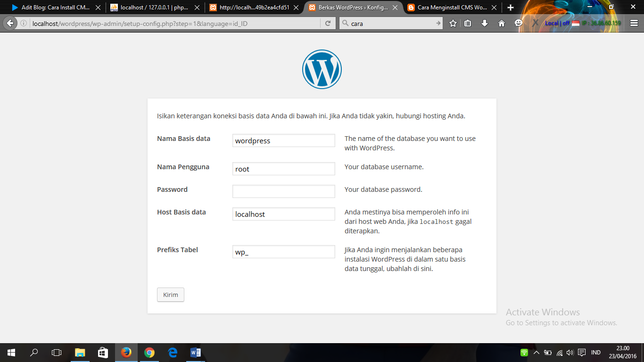Click 'Your database username.' description text
This screenshot has width=644, height=362.
[x=384, y=167]
